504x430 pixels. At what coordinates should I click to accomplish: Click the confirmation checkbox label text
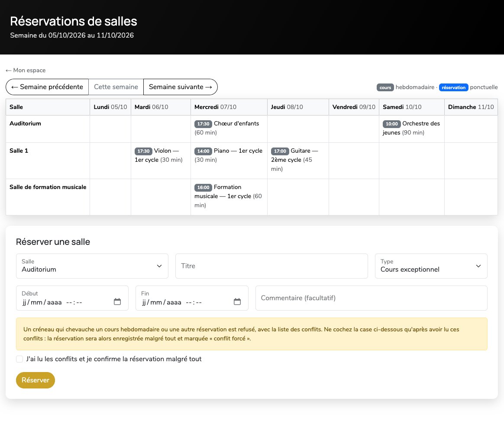[114, 359]
